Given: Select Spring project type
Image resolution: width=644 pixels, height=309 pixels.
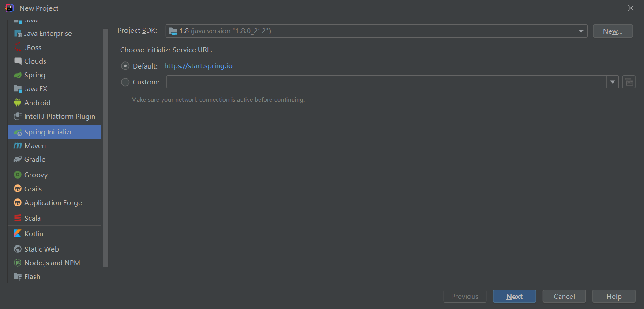Looking at the screenshot, I should click(54, 75).
